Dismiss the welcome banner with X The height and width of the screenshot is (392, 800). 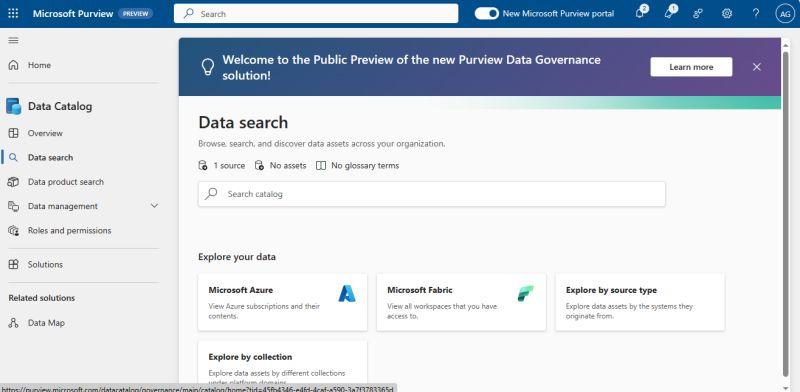coord(757,67)
